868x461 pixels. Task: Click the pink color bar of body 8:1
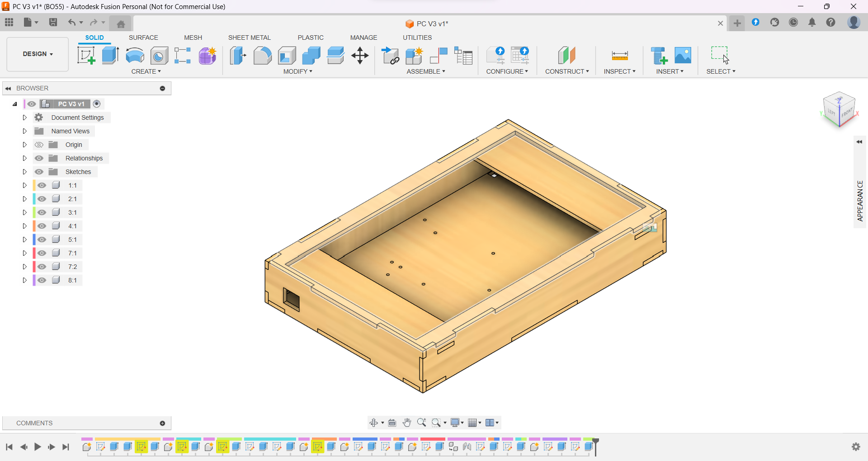pos(34,280)
